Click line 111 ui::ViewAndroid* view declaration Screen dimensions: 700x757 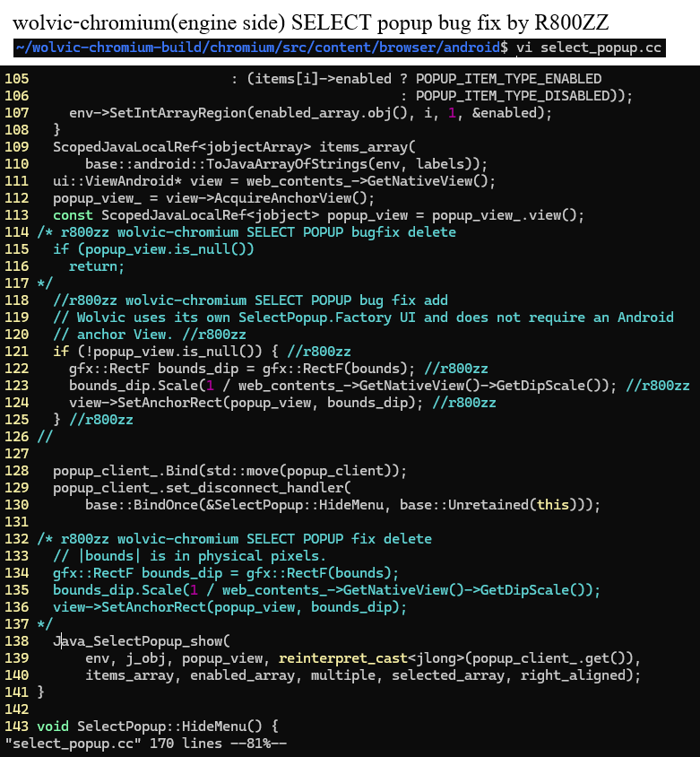point(274,181)
